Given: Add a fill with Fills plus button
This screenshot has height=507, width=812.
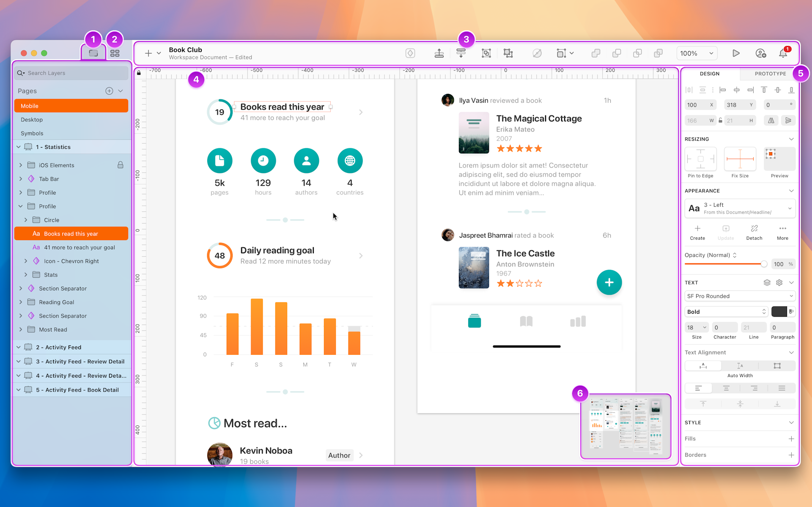Looking at the screenshot, I should pos(791,439).
